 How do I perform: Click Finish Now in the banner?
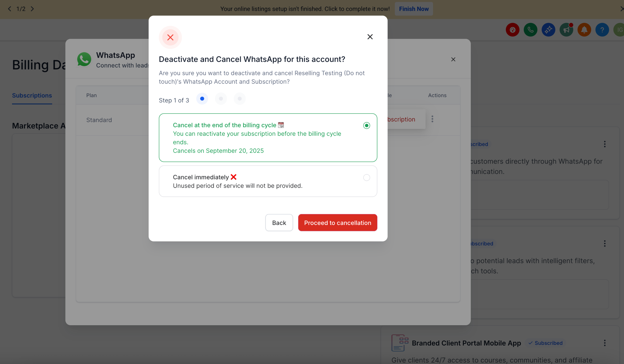pyautogui.click(x=414, y=9)
